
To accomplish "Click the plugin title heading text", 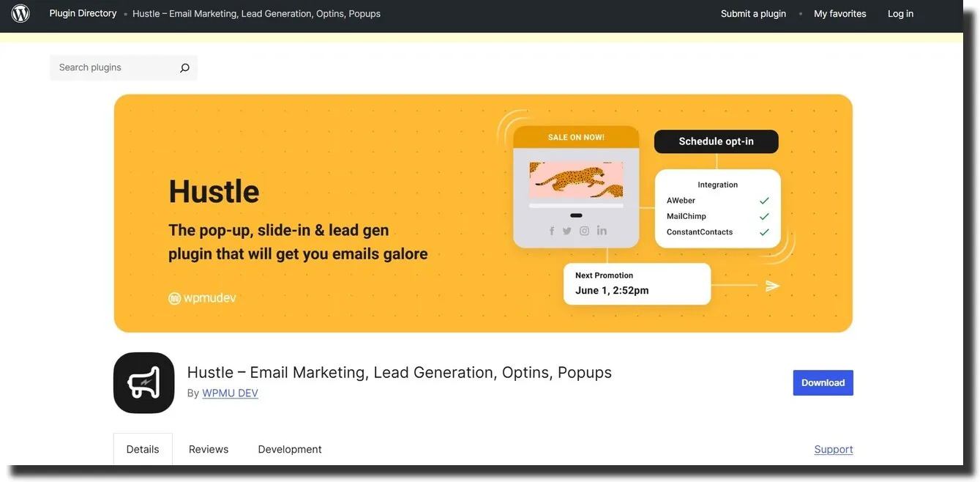I will pyautogui.click(x=400, y=372).
